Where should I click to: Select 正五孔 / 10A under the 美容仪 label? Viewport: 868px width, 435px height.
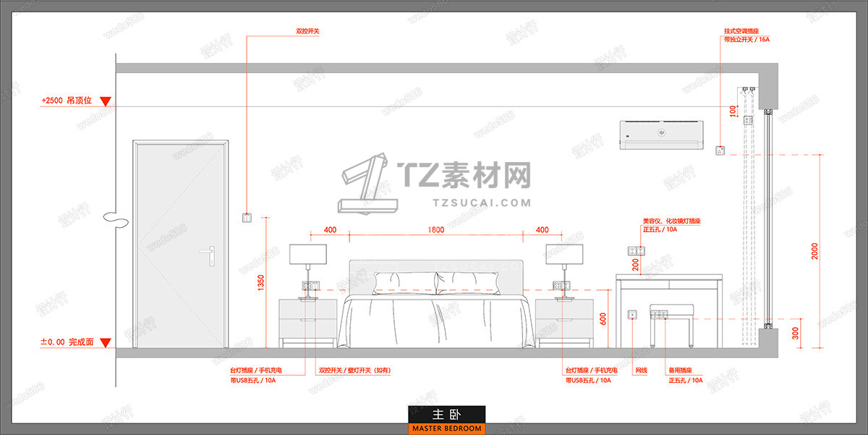coord(660,229)
